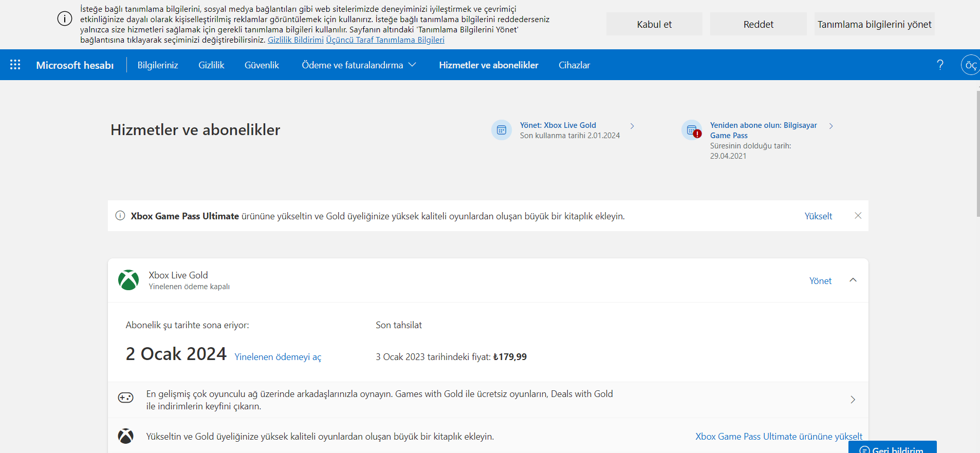This screenshot has width=980, height=453.
Task: Switch to the Güvenlik tab
Action: [262, 65]
